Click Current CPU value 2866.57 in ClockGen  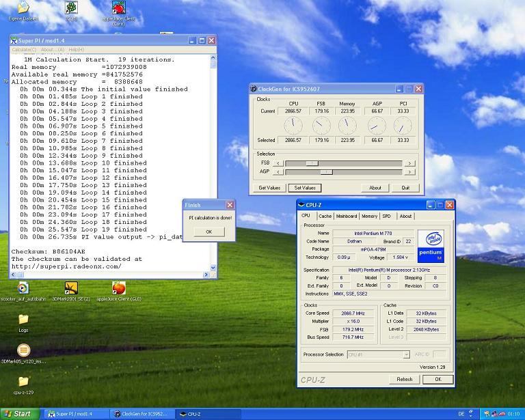(293, 111)
